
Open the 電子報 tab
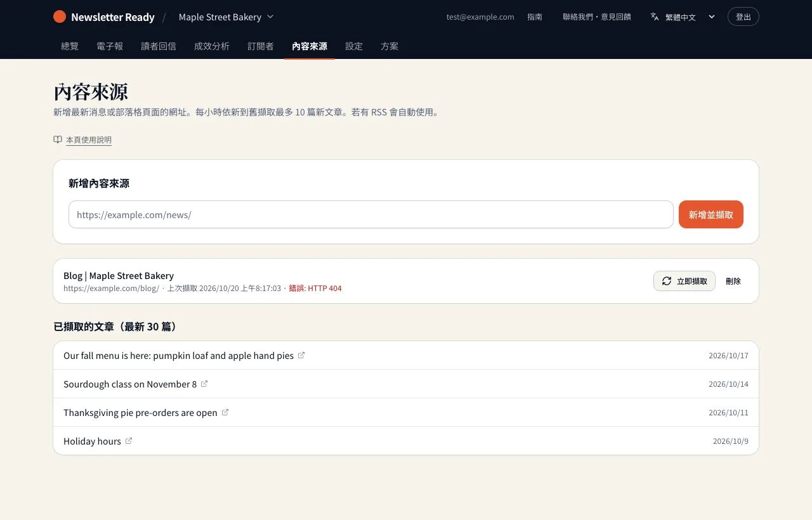pyautogui.click(x=110, y=46)
